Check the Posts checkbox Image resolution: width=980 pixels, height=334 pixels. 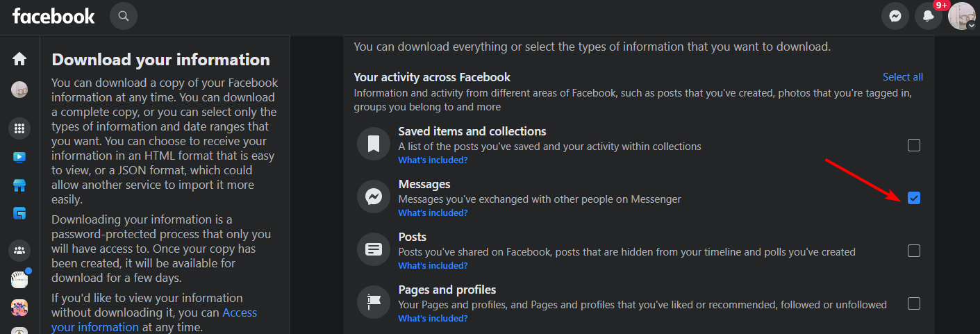(914, 251)
